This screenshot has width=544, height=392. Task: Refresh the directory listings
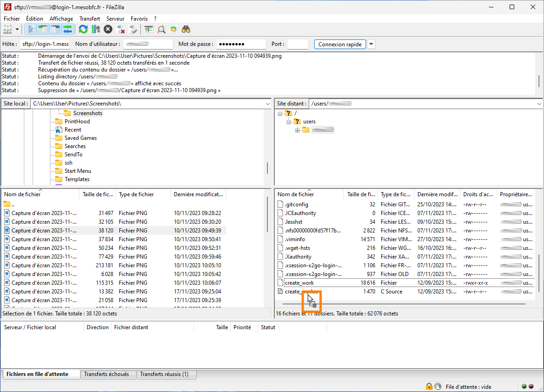pyautogui.click(x=83, y=29)
